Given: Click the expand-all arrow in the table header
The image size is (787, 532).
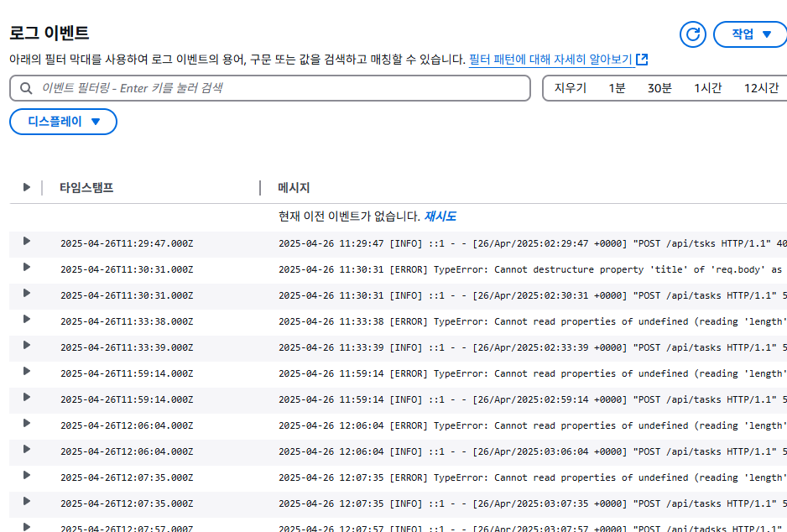Looking at the screenshot, I should point(26,187).
